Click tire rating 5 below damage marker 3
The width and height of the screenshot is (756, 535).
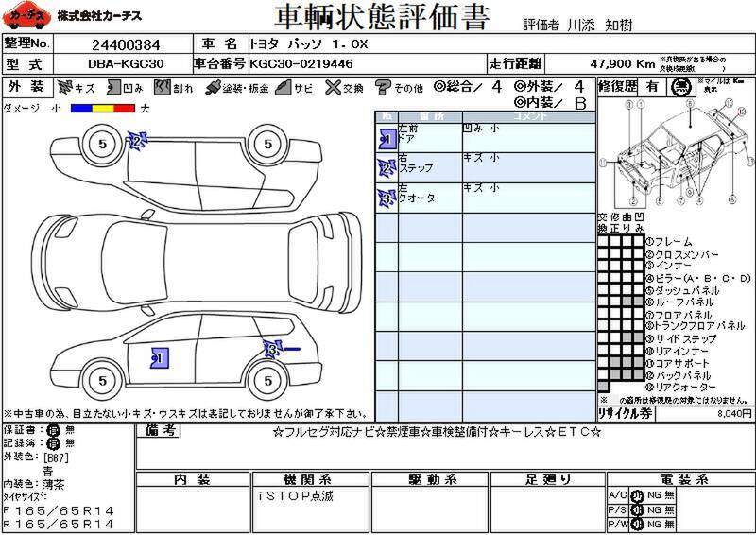tap(268, 381)
